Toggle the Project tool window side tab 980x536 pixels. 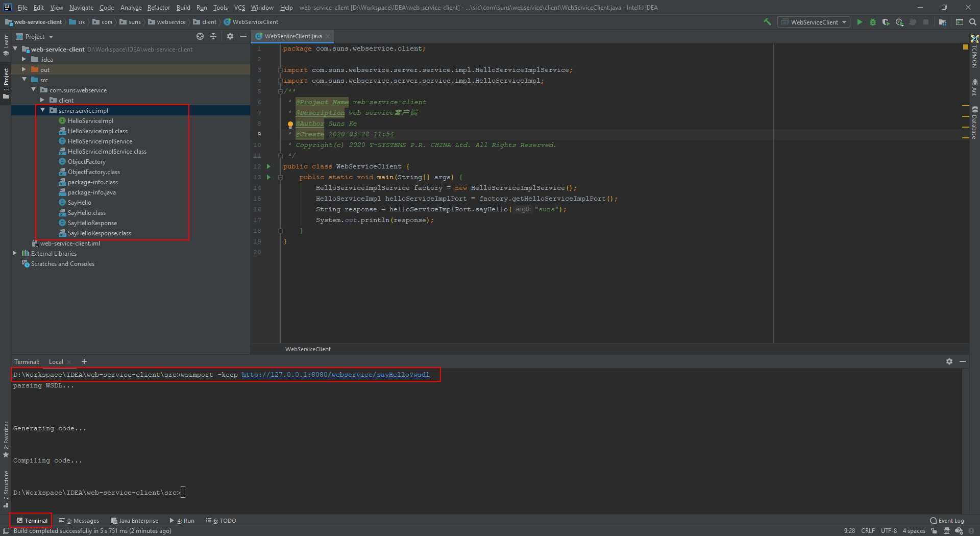[6, 82]
